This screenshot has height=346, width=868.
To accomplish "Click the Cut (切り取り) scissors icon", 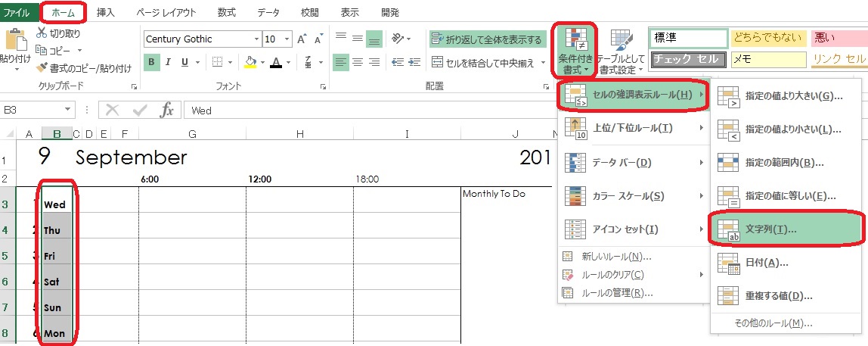I will click(42, 33).
